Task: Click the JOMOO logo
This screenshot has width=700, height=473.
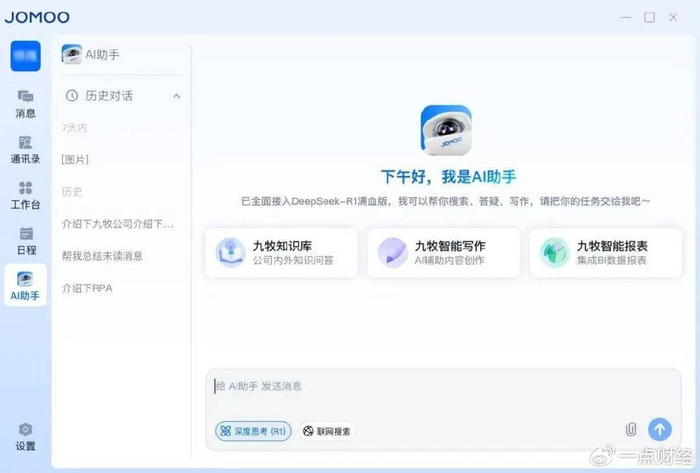Action: 37,17
